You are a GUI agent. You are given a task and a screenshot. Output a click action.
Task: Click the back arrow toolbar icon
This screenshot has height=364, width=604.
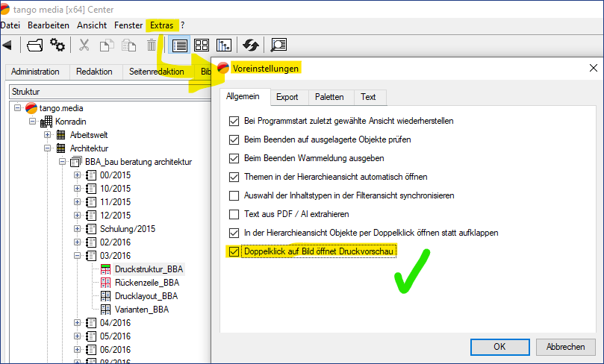[x=7, y=45]
